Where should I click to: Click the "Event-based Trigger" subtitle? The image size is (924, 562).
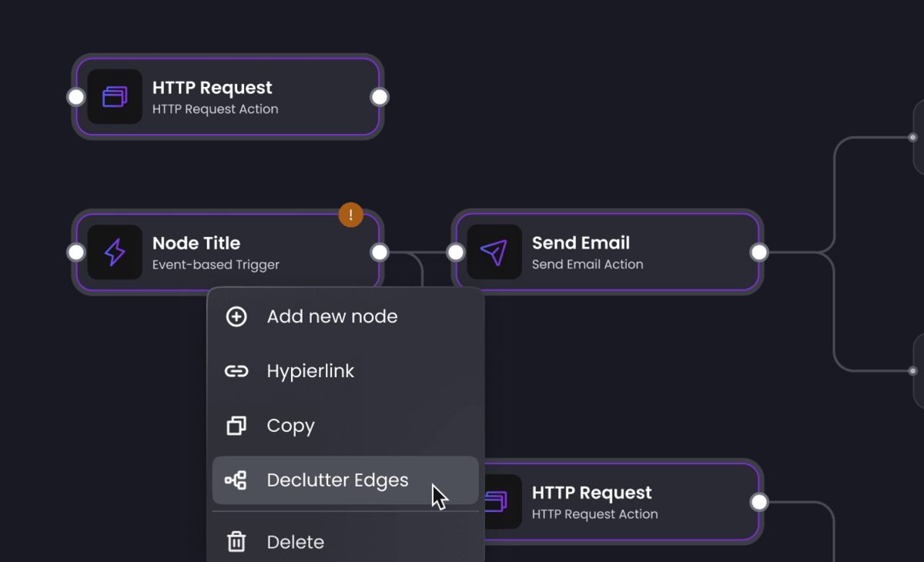(x=216, y=265)
